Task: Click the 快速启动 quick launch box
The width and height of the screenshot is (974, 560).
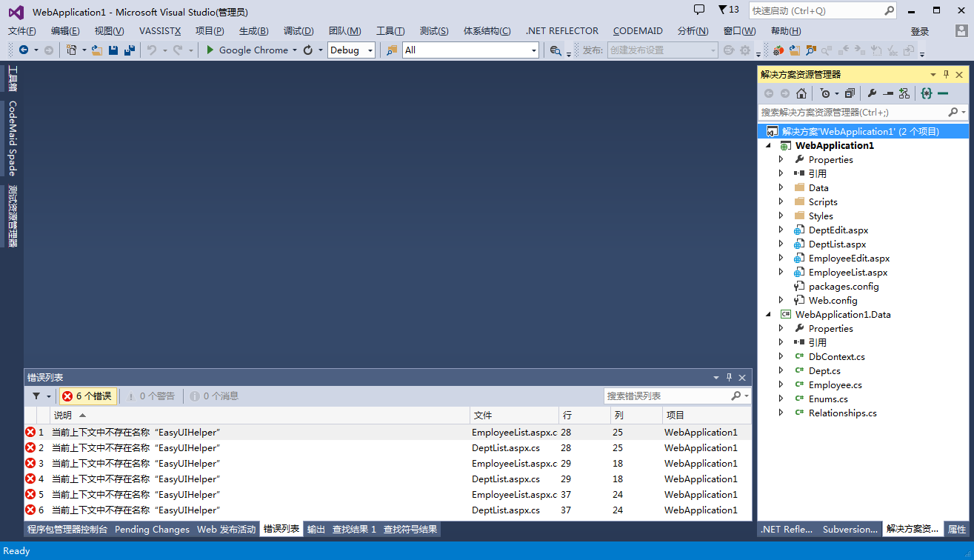Action: click(823, 10)
